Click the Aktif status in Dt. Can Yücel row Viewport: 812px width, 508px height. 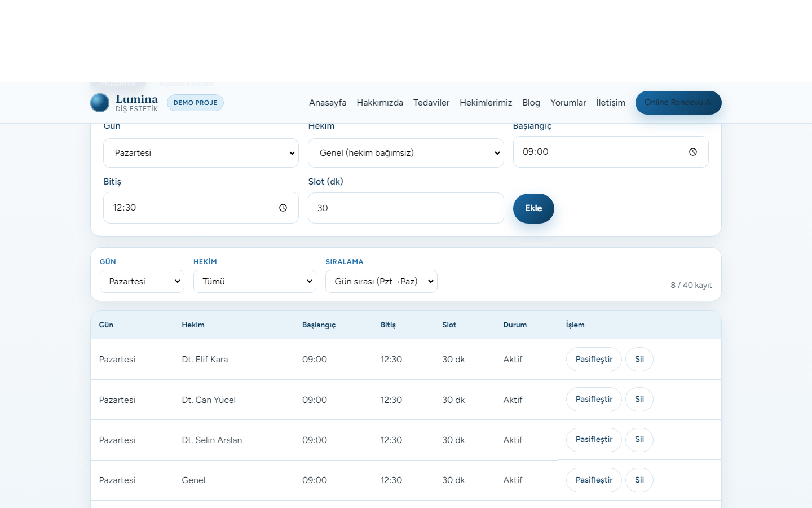[x=513, y=400]
